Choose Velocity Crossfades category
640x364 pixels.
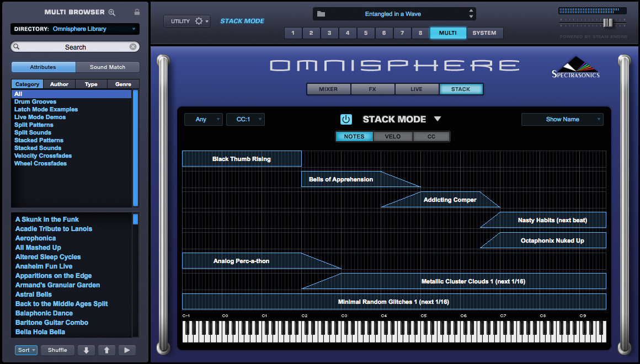point(43,156)
